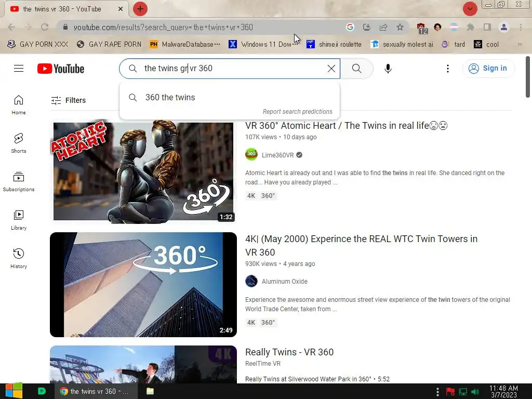Open YouTube settings three-dot menu
532x399 pixels.
[448, 69]
